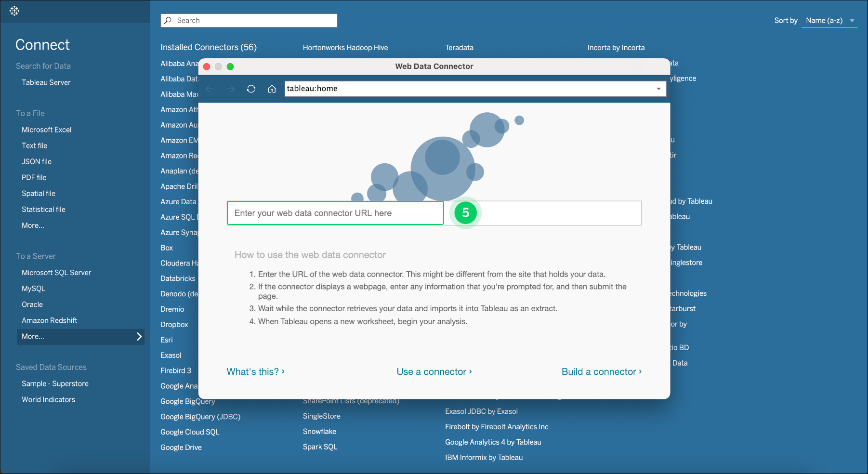Select the Exasol connector

[171, 355]
